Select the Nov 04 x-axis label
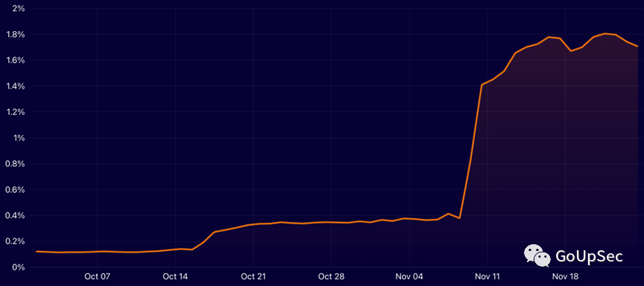This screenshot has width=644, height=286. pos(409,276)
